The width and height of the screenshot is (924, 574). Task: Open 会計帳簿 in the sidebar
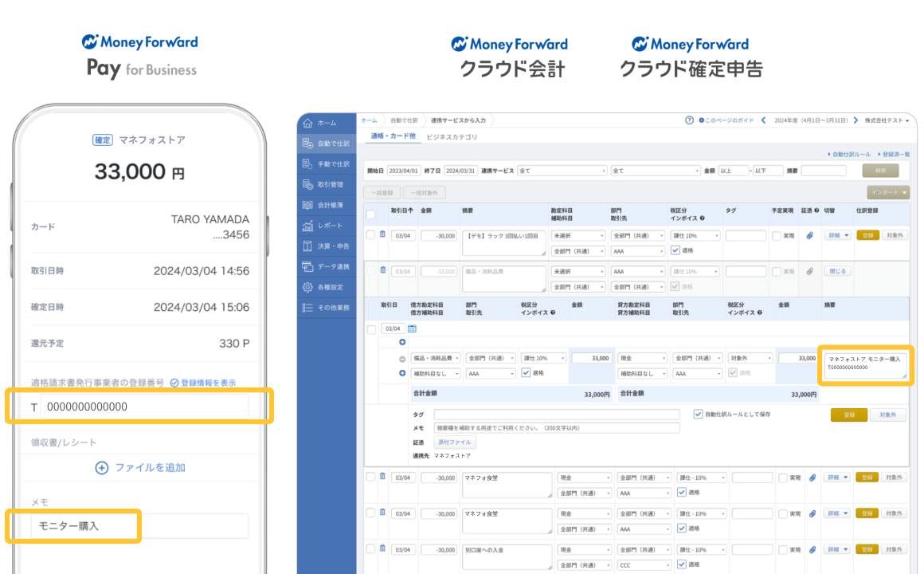(327, 205)
